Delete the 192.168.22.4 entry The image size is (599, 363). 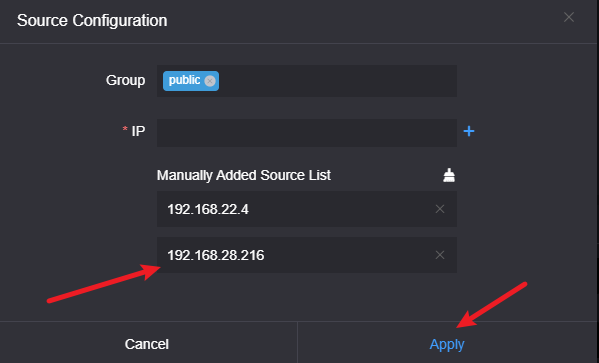tap(440, 209)
